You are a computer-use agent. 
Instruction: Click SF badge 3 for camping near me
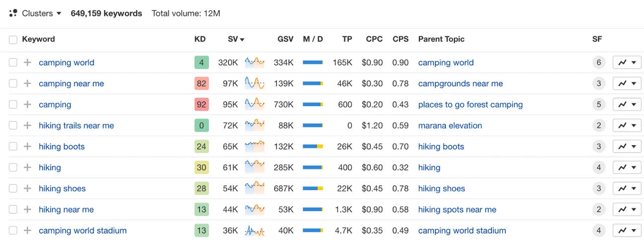pyautogui.click(x=598, y=83)
